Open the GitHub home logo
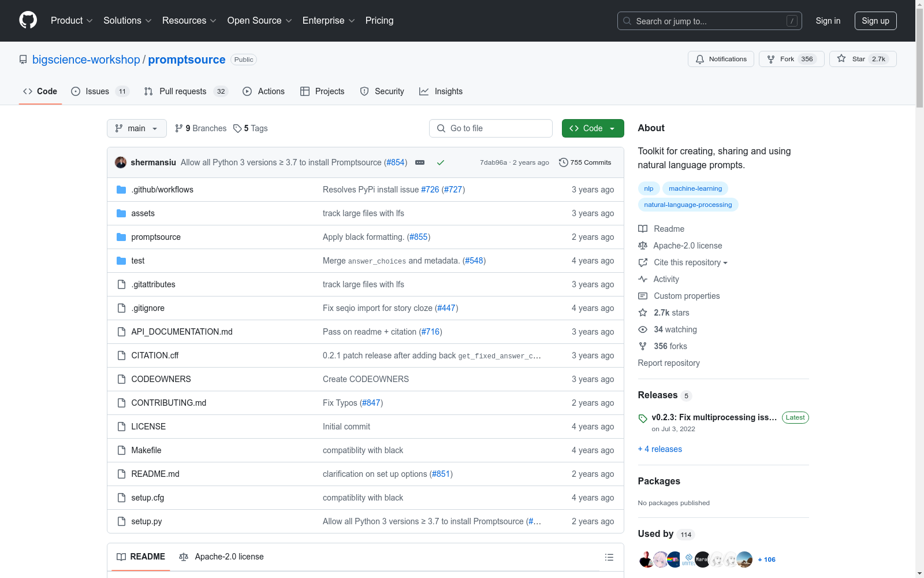 [x=28, y=20]
